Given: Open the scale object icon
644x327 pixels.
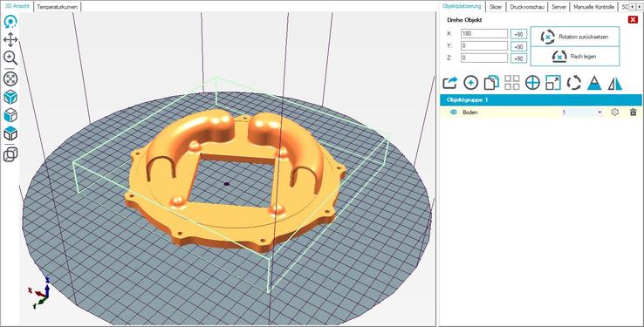Looking at the screenshot, I should [553, 83].
